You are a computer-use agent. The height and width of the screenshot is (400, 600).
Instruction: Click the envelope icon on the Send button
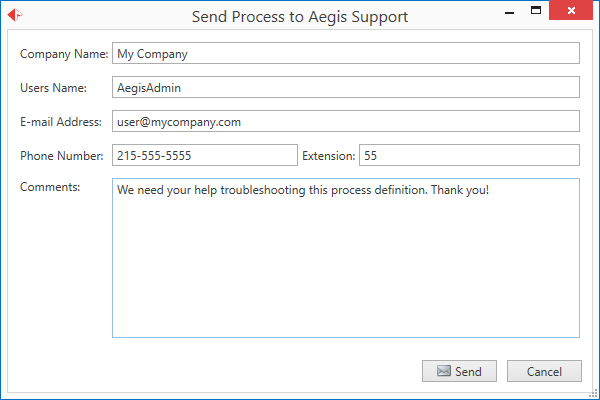pyautogui.click(x=443, y=371)
